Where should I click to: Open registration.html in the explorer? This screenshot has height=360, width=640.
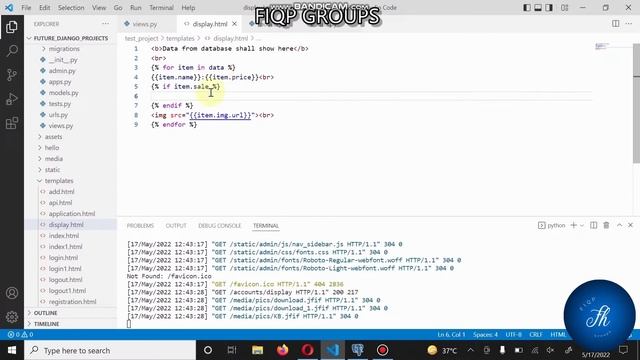click(x=72, y=302)
